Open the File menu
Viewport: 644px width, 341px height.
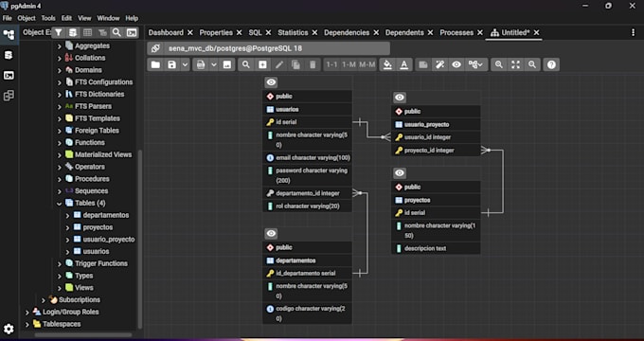point(7,18)
